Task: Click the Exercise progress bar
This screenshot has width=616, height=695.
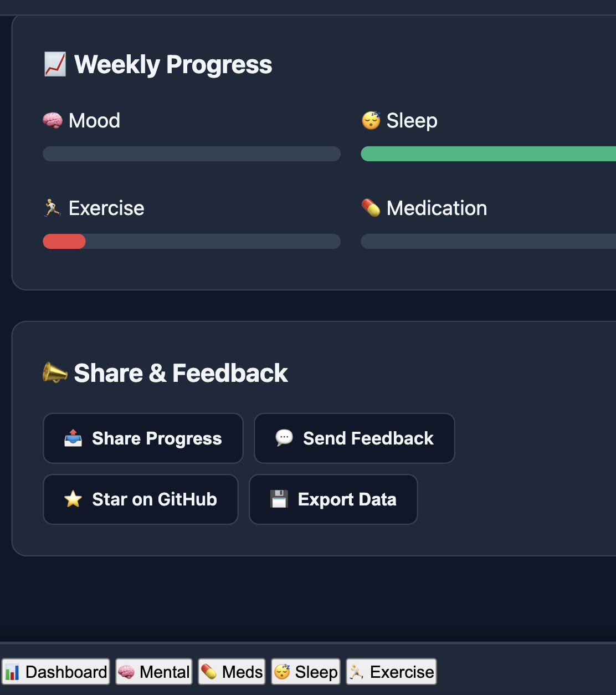Action: pyautogui.click(x=191, y=241)
